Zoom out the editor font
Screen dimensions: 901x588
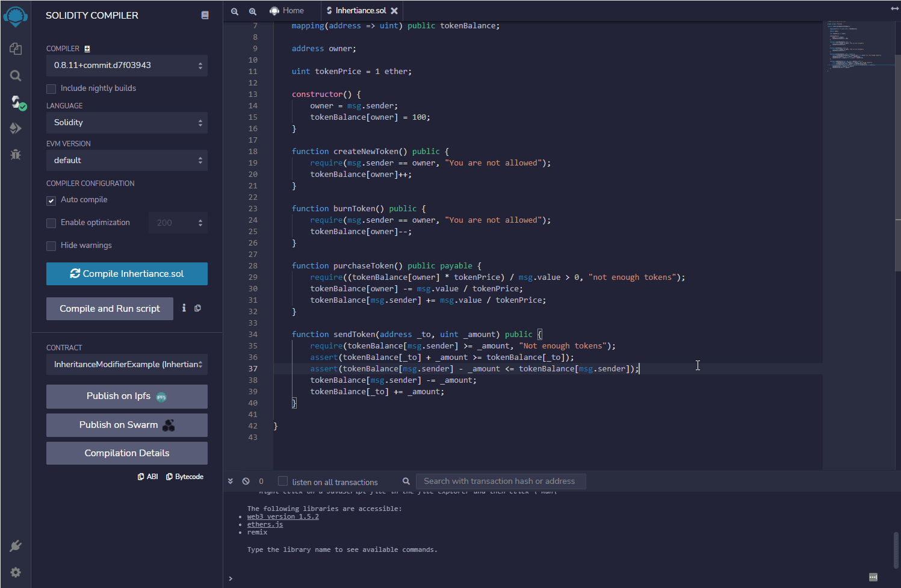[x=235, y=11]
